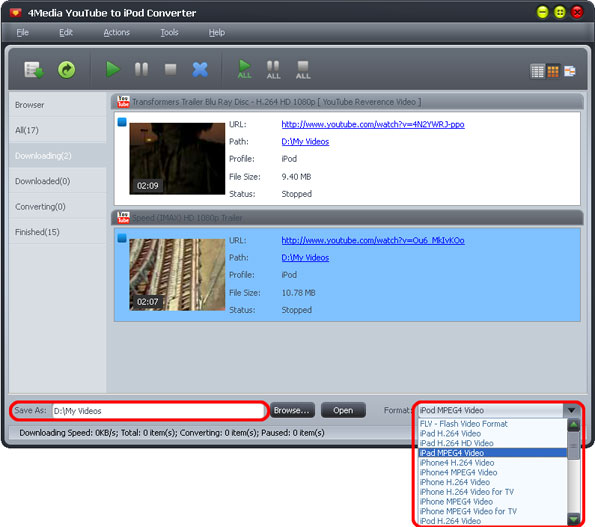The width and height of the screenshot is (595, 527).
Task: Open the Edit menu
Action: (66, 33)
